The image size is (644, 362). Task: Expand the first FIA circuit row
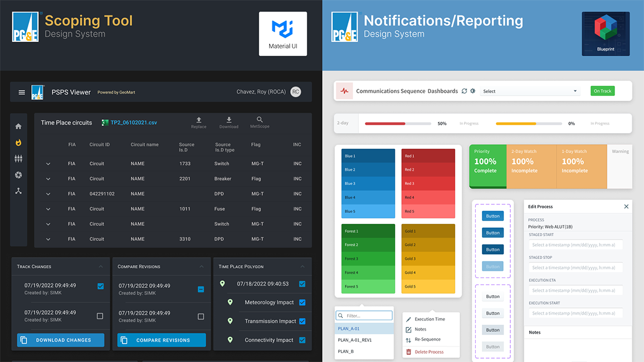coord(48,163)
